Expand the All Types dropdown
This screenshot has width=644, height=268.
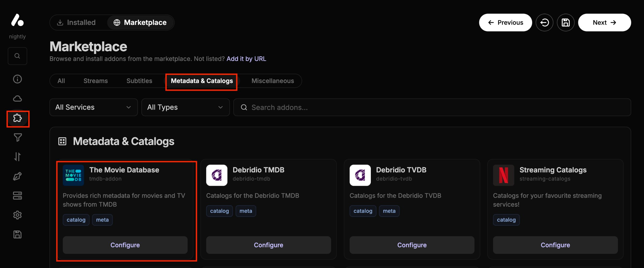click(185, 107)
